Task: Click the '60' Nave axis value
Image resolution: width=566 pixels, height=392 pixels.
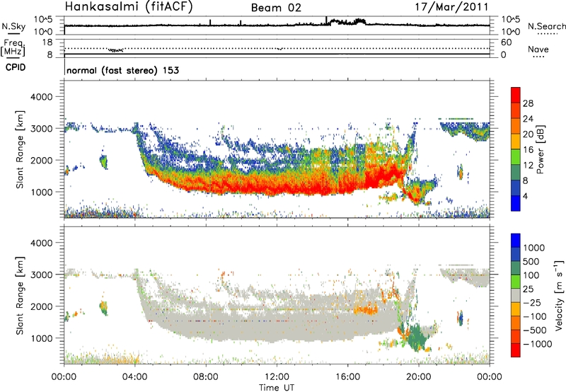Action: pyautogui.click(x=506, y=42)
